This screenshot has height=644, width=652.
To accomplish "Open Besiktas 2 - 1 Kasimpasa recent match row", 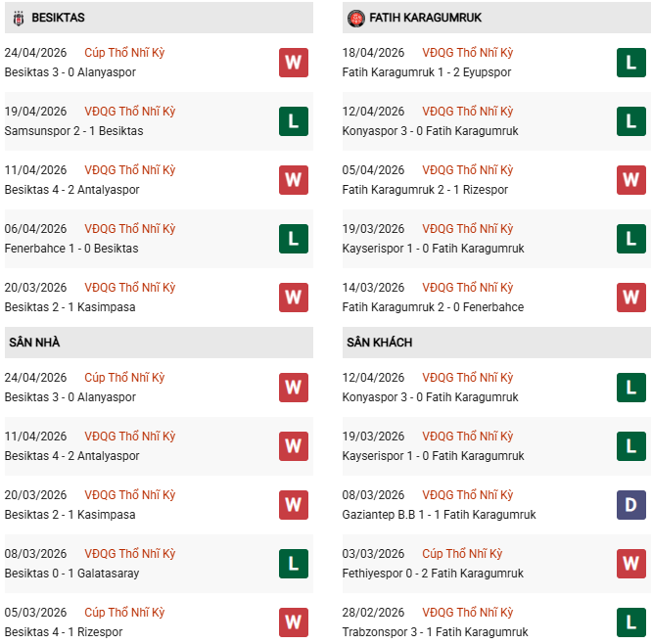I will pos(70,307).
